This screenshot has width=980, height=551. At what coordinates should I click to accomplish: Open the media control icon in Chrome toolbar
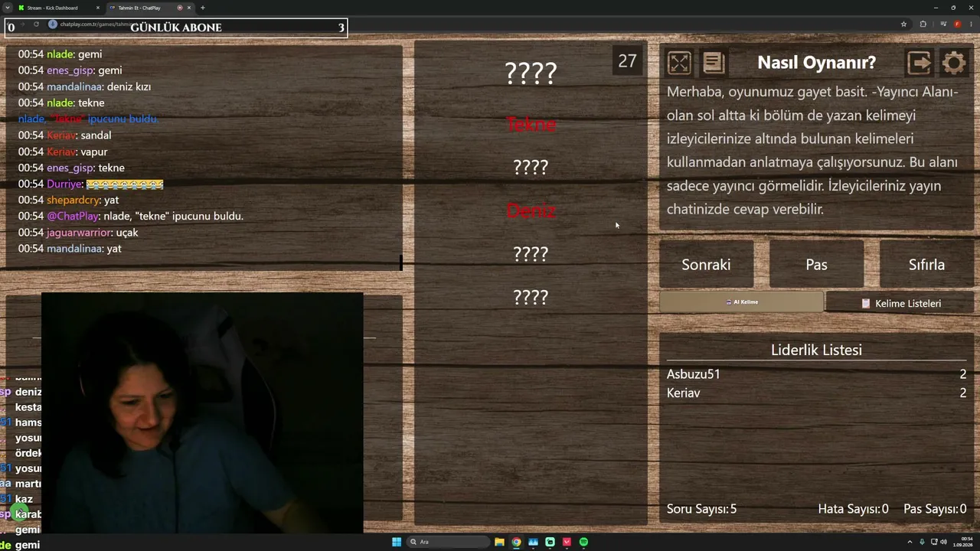(x=944, y=24)
